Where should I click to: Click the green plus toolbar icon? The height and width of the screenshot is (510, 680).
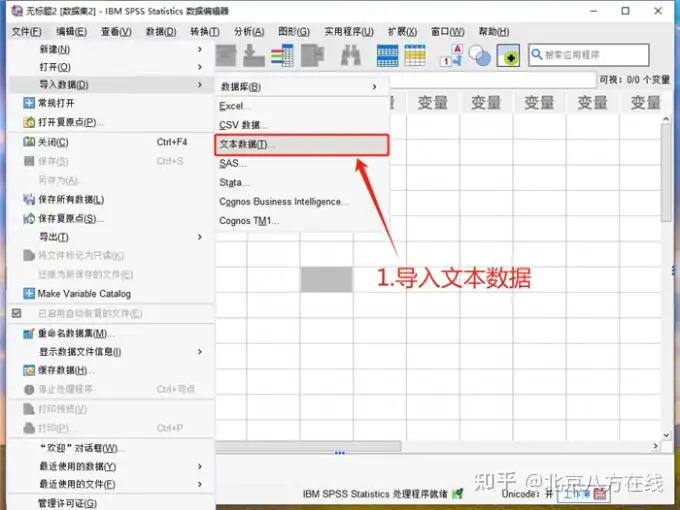(x=508, y=56)
